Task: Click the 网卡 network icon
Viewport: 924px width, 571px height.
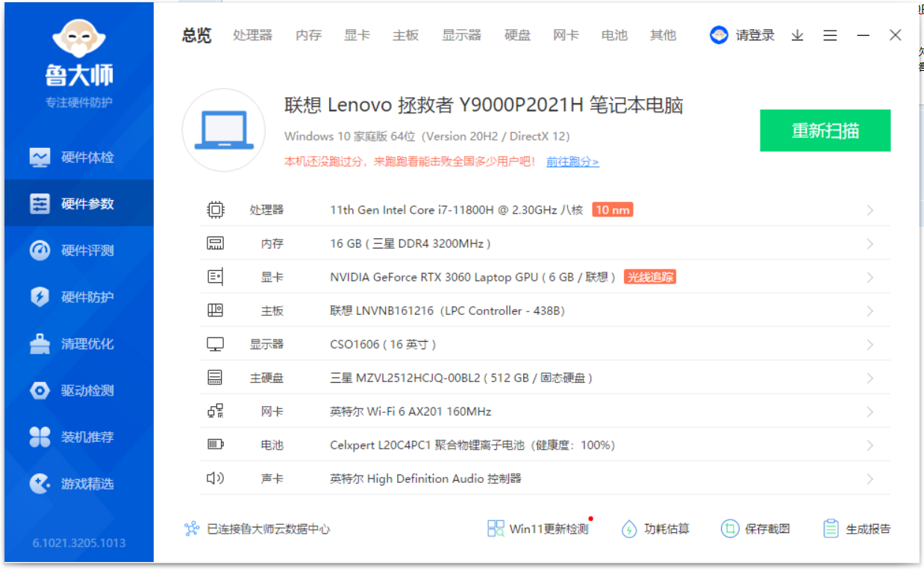Action: point(215,411)
